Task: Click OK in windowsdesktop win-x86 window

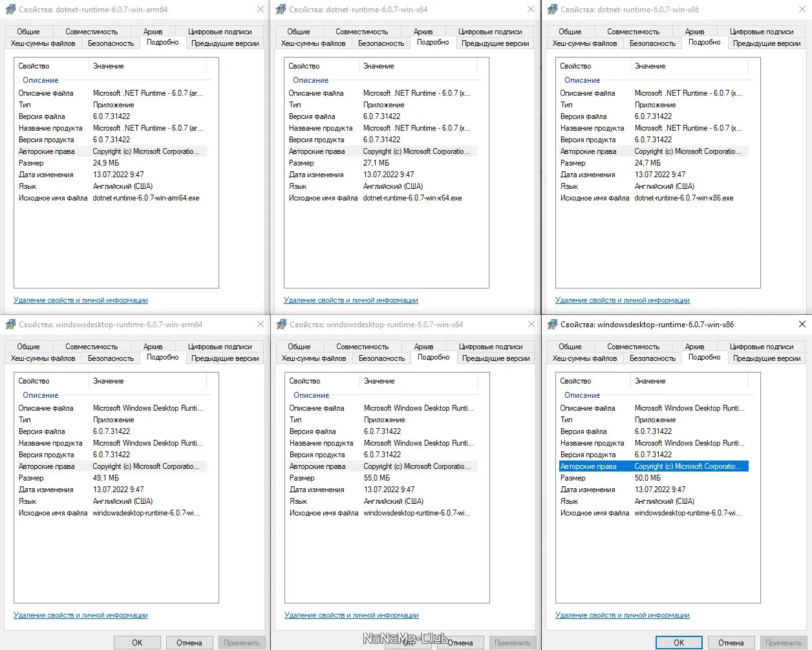Action: pyautogui.click(x=679, y=643)
